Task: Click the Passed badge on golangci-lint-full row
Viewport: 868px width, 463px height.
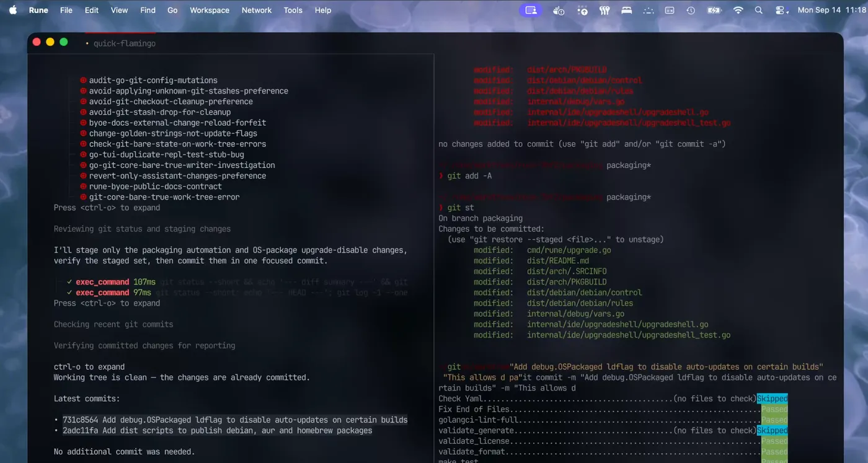Action: point(774,420)
